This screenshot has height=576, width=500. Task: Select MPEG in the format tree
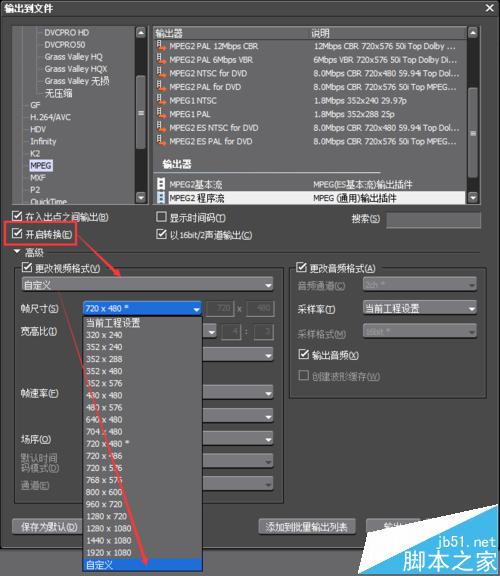(41, 166)
